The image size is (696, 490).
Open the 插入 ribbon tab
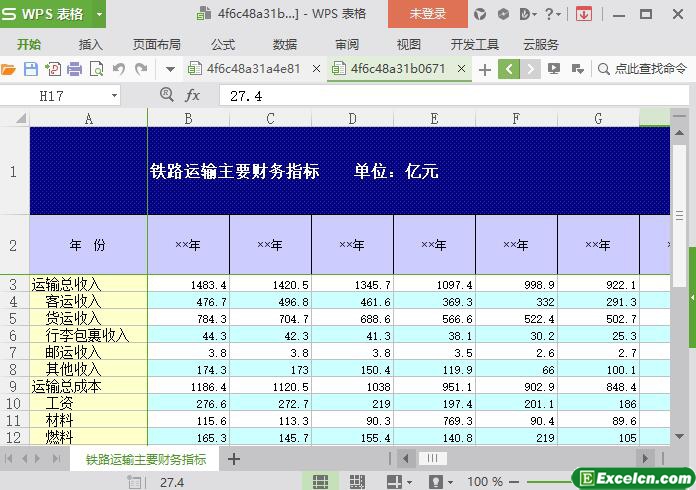[x=91, y=44]
